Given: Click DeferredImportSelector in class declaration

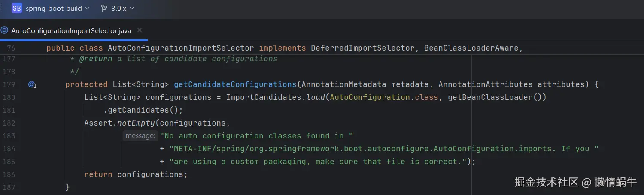Looking at the screenshot, I should (x=363, y=48).
